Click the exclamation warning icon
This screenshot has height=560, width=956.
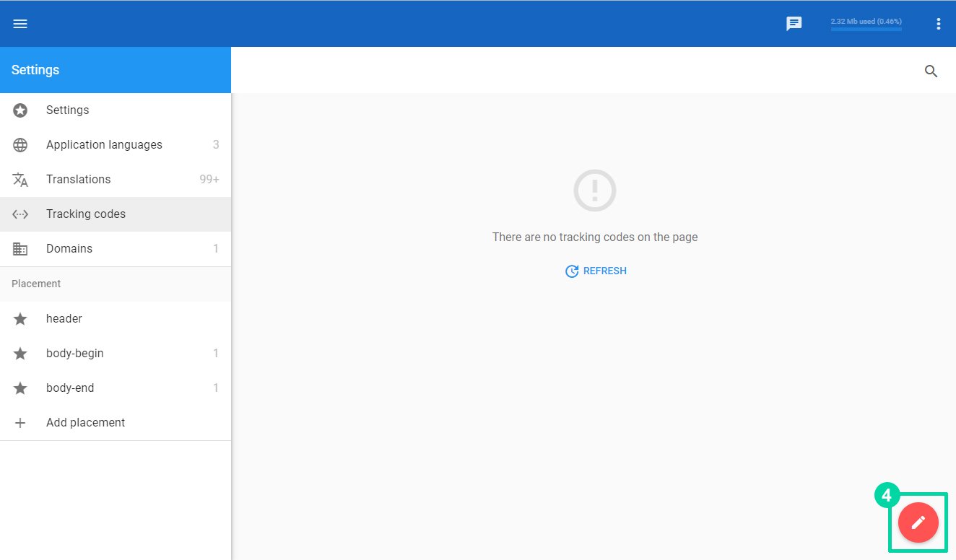(x=595, y=191)
